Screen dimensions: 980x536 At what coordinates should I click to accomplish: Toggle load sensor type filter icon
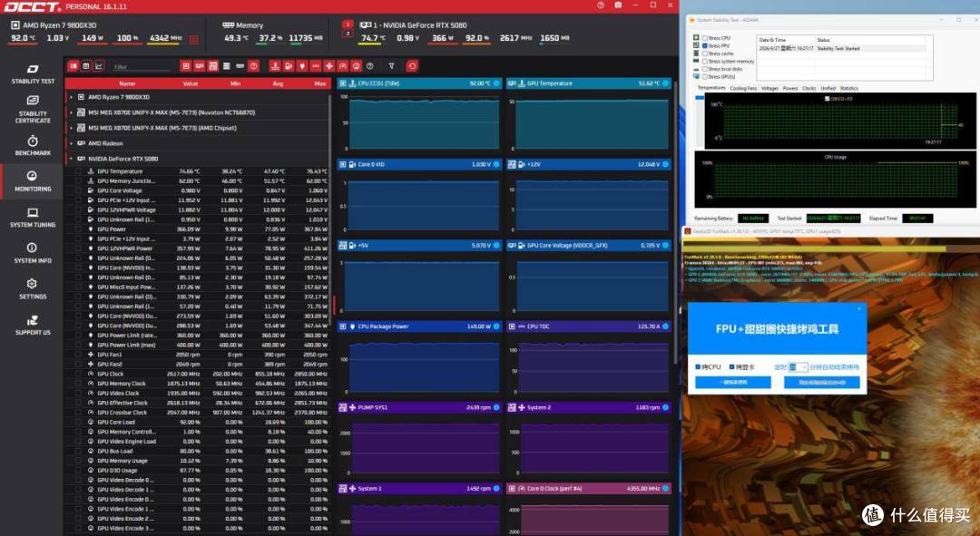tap(357, 66)
